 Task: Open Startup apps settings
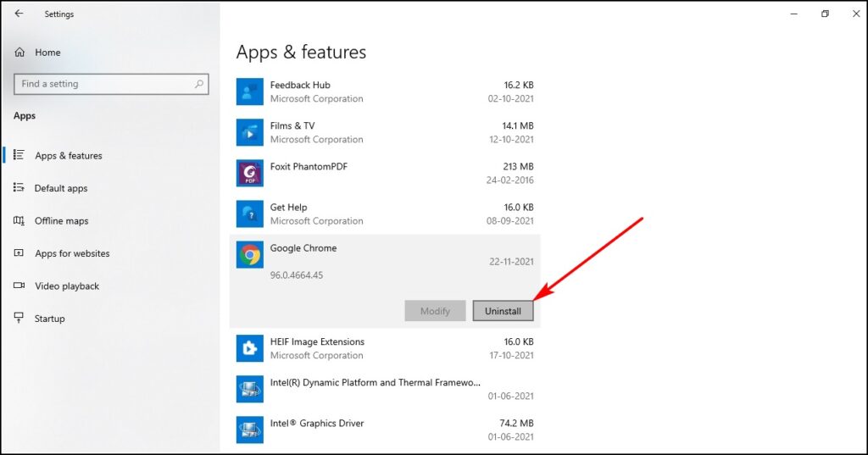click(x=49, y=319)
